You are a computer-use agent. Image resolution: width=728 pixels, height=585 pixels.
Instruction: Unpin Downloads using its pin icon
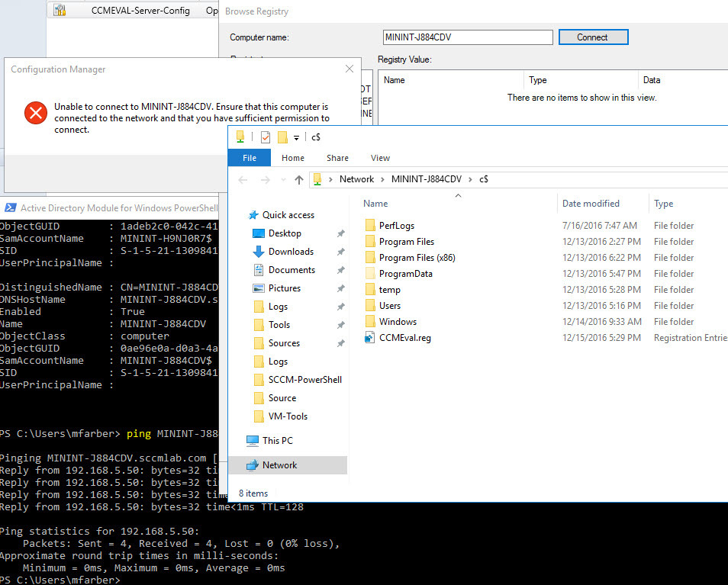(341, 252)
